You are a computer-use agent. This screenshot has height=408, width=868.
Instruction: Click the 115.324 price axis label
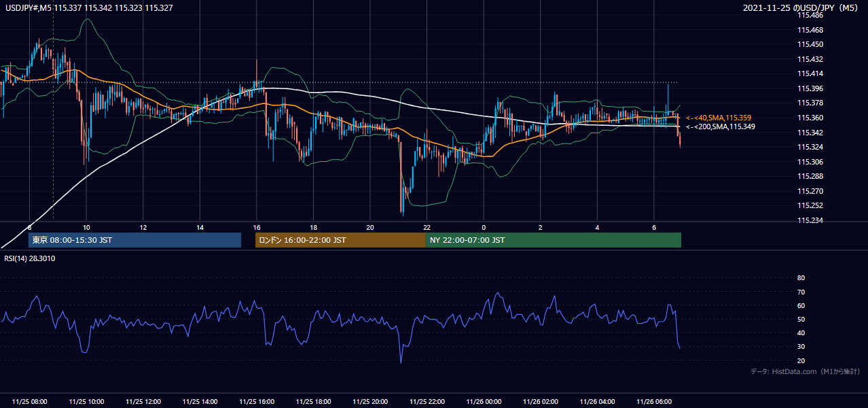[x=810, y=147]
